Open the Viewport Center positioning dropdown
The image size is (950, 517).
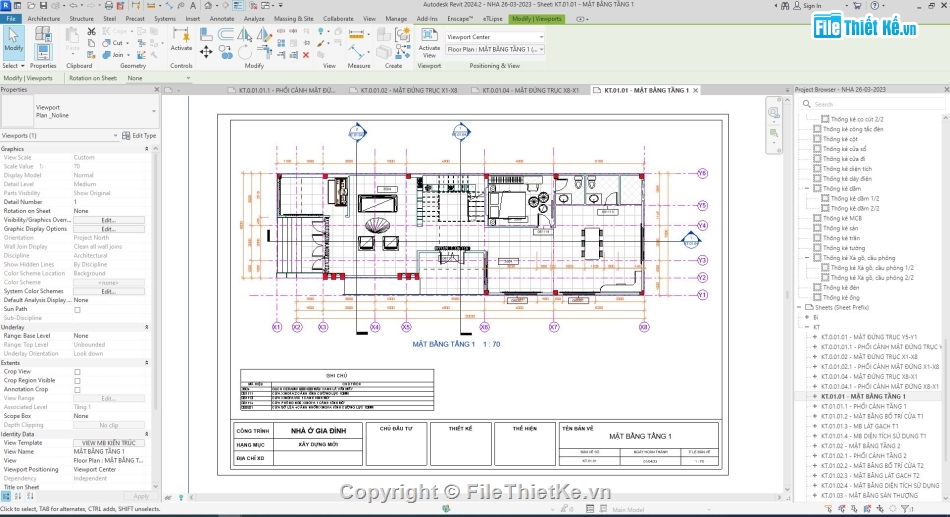495,37
